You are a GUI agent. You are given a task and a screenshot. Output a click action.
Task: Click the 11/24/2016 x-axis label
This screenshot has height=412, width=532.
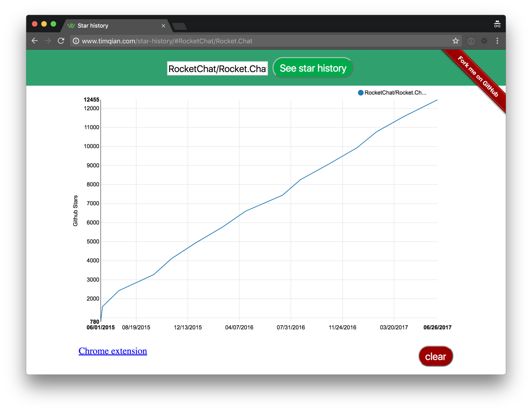[x=342, y=327]
